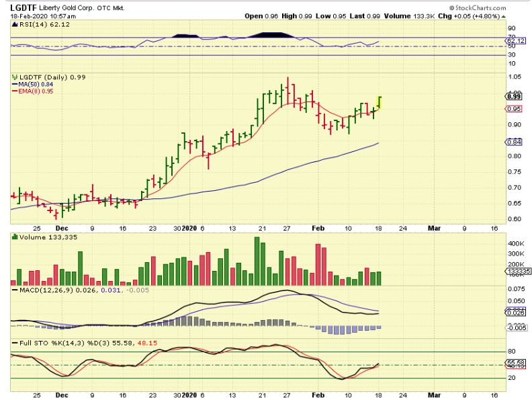
Task: Click the Volume 133.3K header value
Action: 409,16
